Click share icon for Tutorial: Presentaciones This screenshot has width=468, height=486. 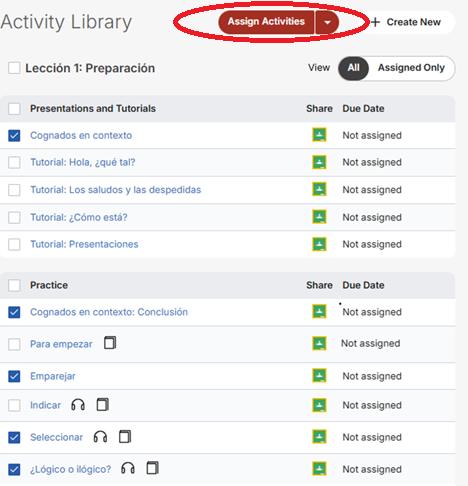319,244
